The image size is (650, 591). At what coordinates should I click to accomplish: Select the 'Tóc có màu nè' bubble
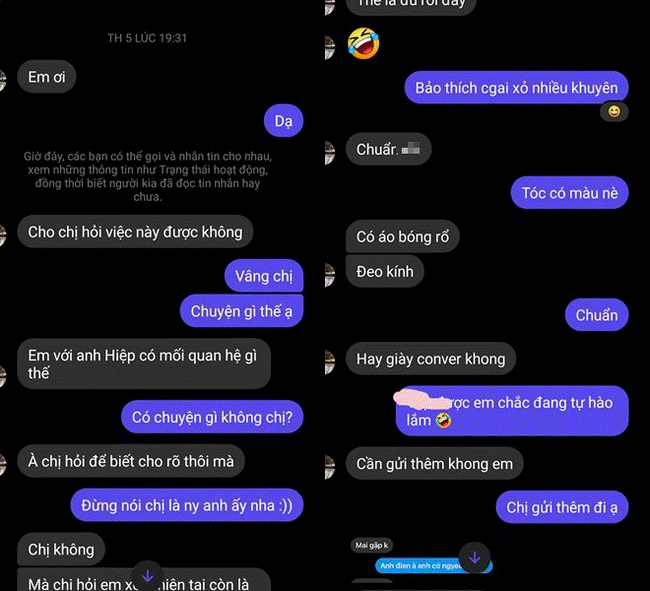pos(570,193)
